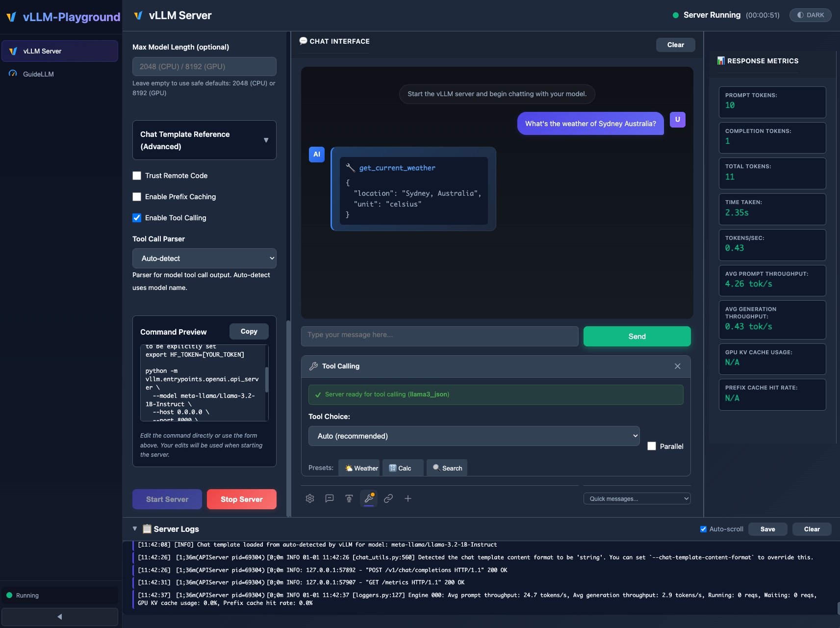
Task: Open the chat sampling settings gear icon
Action: point(310,498)
